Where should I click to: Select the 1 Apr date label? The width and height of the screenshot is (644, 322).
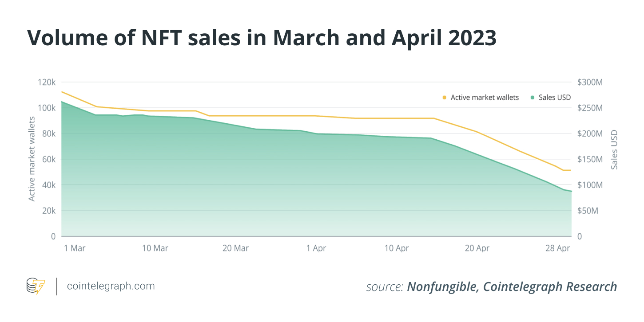[x=316, y=248]
